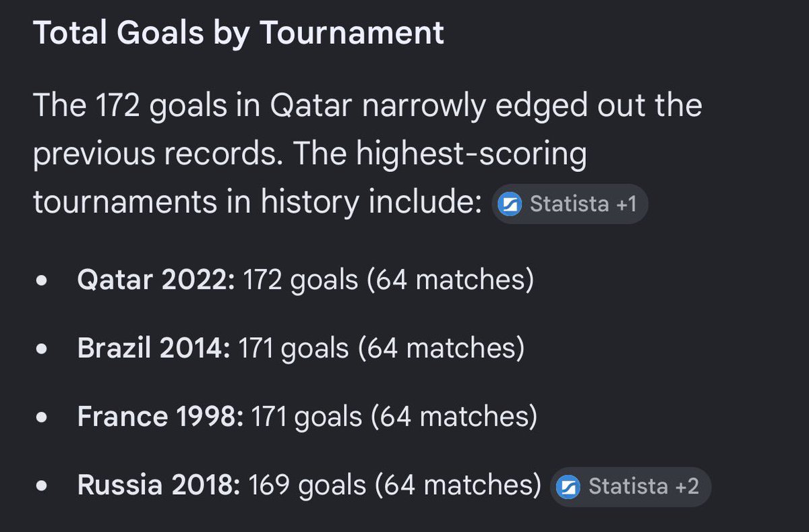Viewport: 809px width, 532px height.
Task: Open the "Statista +1" source chip
Action: point(570,204)
